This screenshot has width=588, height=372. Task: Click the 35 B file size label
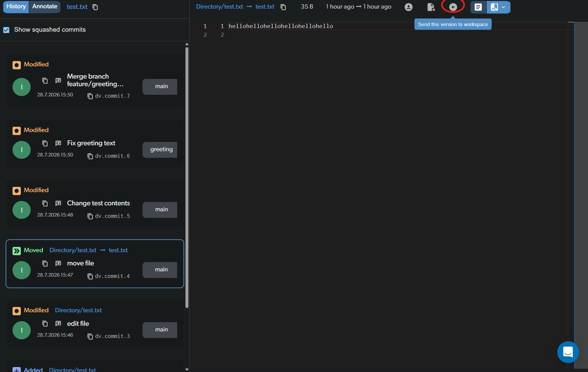coord(307,7)
